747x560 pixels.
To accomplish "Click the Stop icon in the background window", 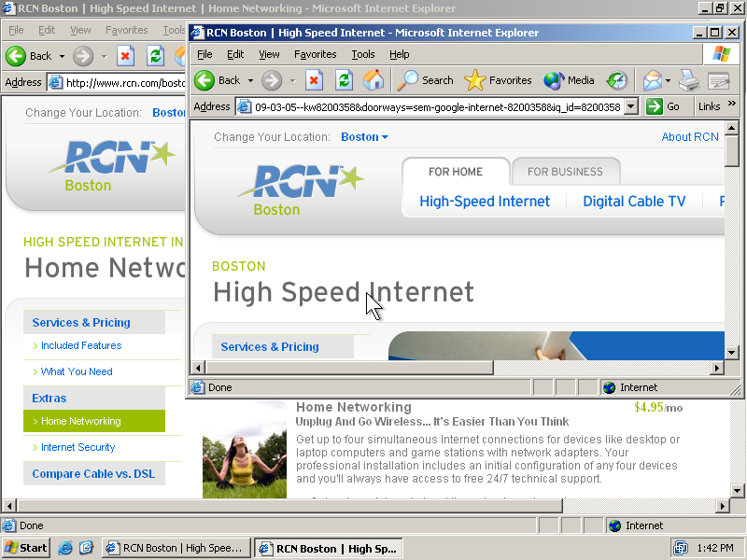I will point(125,56).
